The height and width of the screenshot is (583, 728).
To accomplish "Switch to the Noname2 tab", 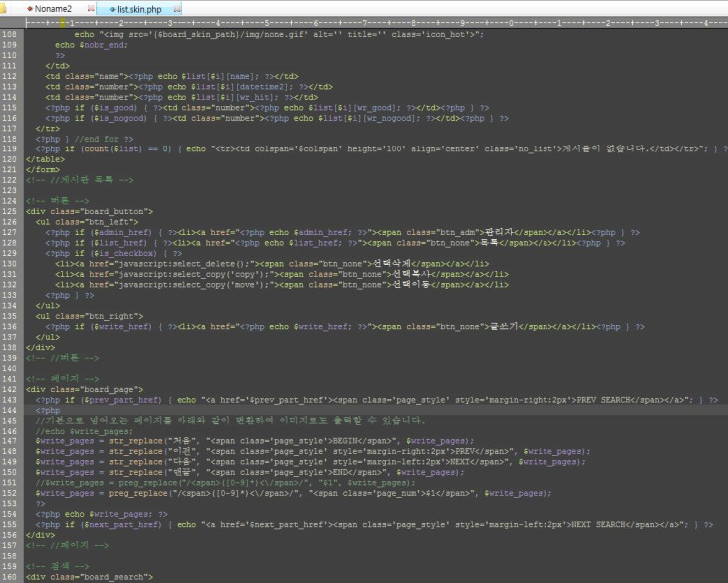I will pos(55,9).
